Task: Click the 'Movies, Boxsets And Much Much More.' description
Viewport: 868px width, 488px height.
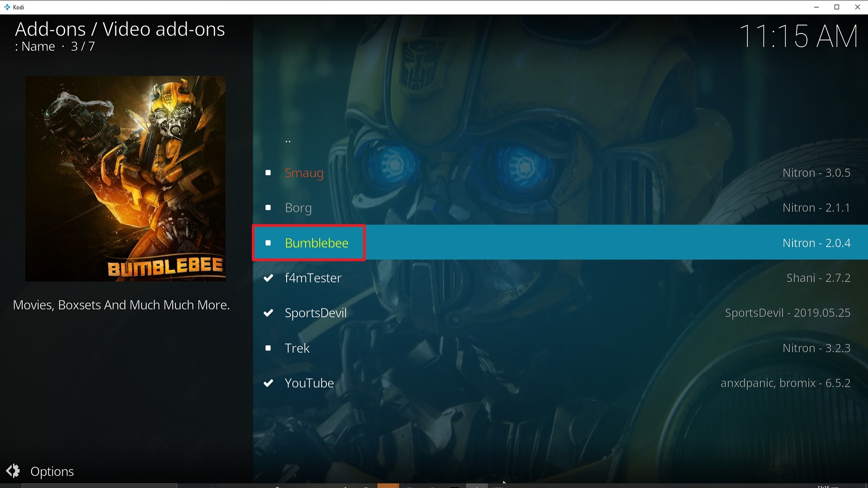Action: pos(121,305)
